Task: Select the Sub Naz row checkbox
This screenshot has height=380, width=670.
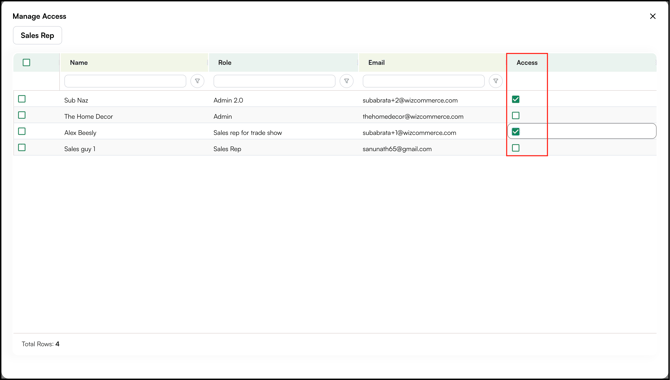Action: pos(22,99)
